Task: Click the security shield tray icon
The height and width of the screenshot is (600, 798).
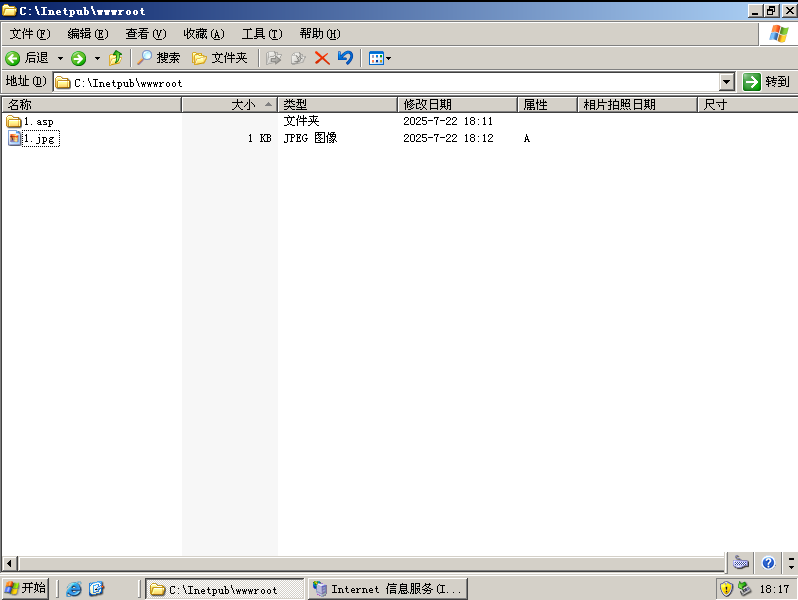Action: [726, 589]
